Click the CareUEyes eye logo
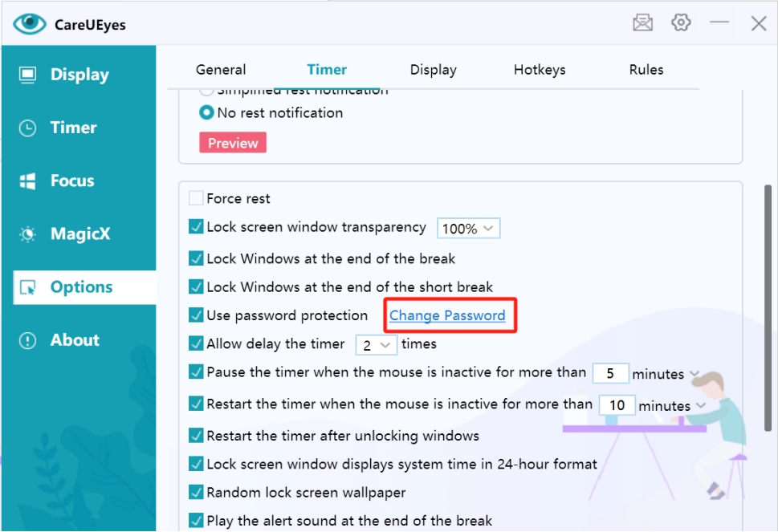Screen dimensions: 778x532 click(x=30, y=24)
